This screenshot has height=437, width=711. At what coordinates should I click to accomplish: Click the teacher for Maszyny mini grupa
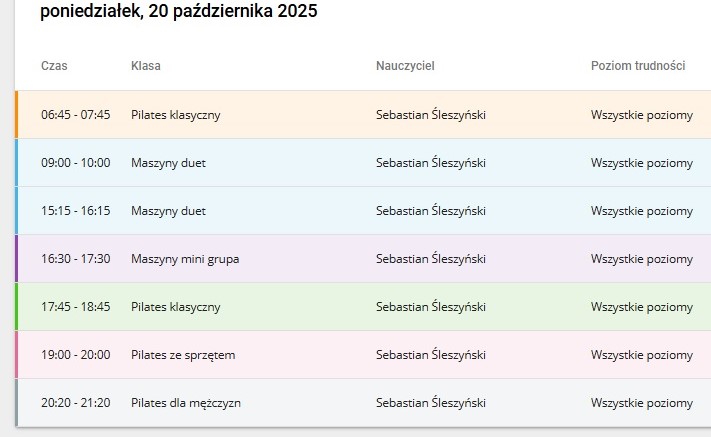click(x=430, y=259)
